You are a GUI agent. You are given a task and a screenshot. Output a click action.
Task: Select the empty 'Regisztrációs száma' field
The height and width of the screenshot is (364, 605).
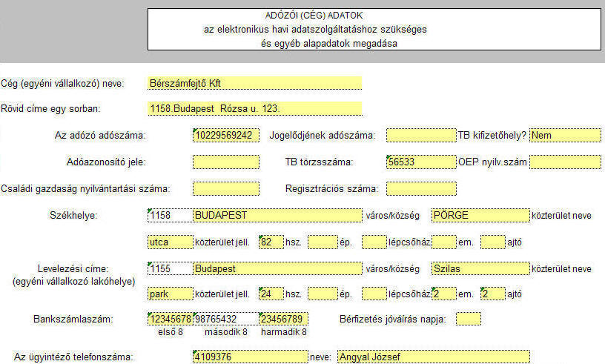(421, 188)
